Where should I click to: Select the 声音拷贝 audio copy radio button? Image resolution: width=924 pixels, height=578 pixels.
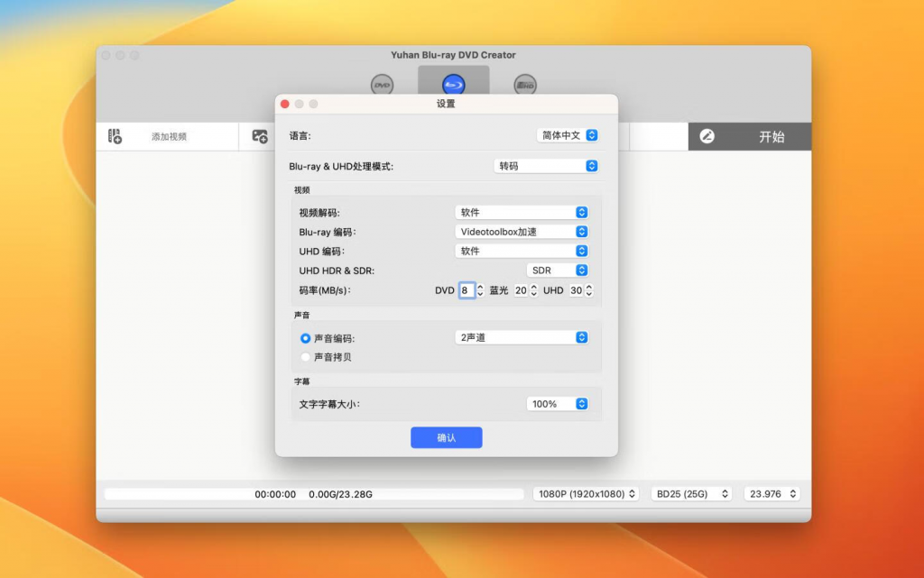click(305, 356)
